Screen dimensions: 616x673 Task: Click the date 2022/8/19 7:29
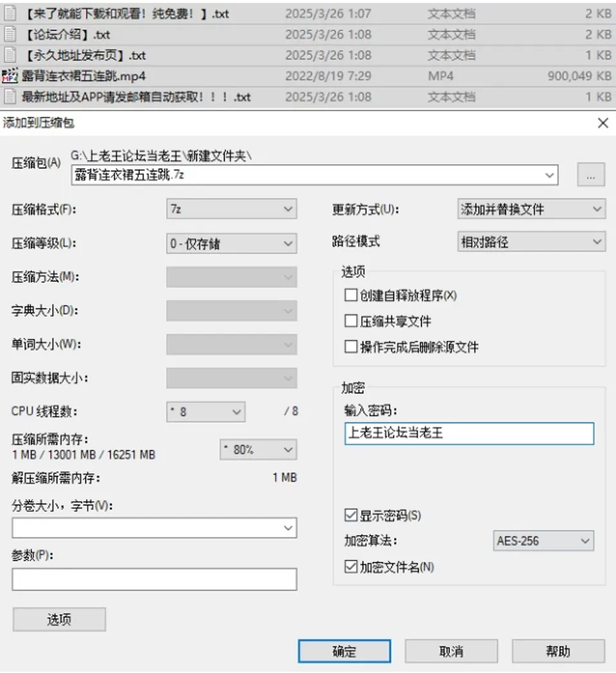(x=328, y=76)
